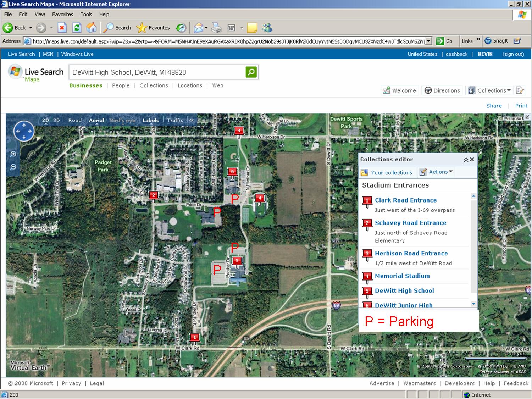This screenshot has height=399, width=532.
Task: Collapse the Collections editor panel
Action: coord(466,160)
